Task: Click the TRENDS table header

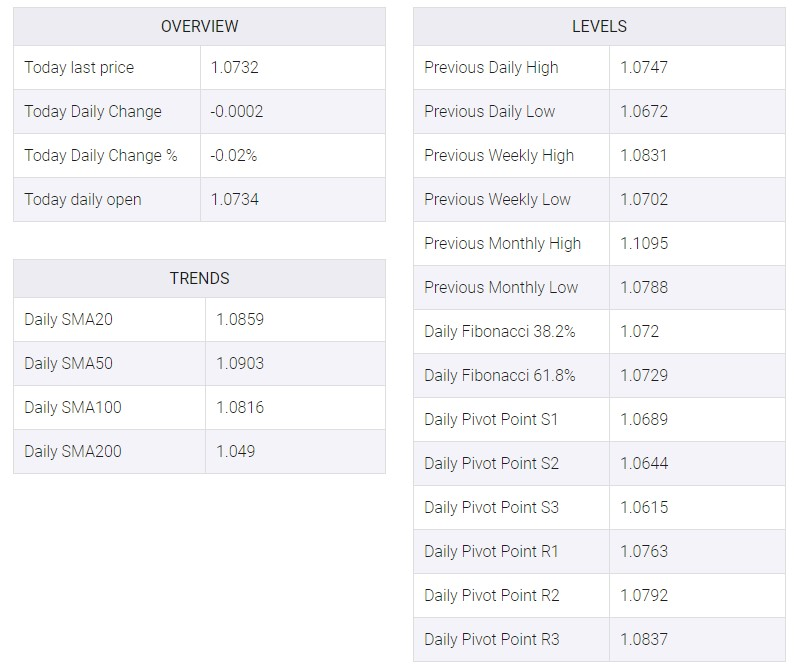Action: [x=199, y=278]
